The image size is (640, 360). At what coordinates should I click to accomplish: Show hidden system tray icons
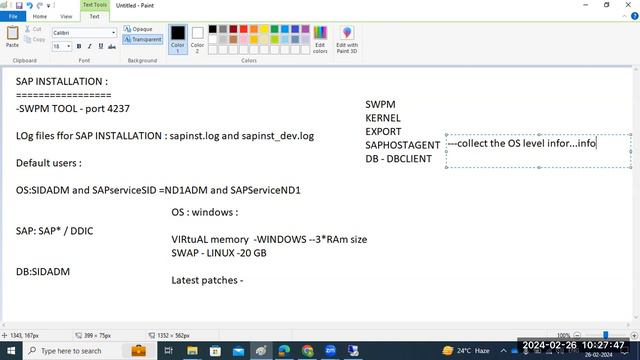(504, 351)
